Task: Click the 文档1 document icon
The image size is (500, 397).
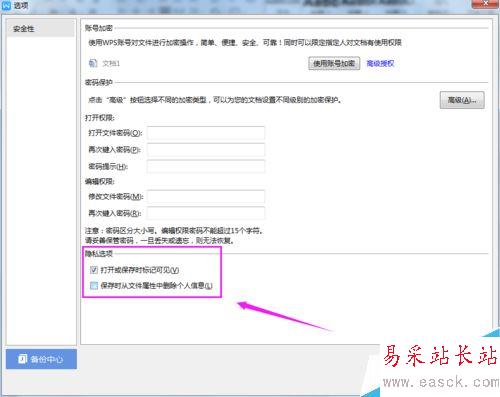Action: (93, 63)
